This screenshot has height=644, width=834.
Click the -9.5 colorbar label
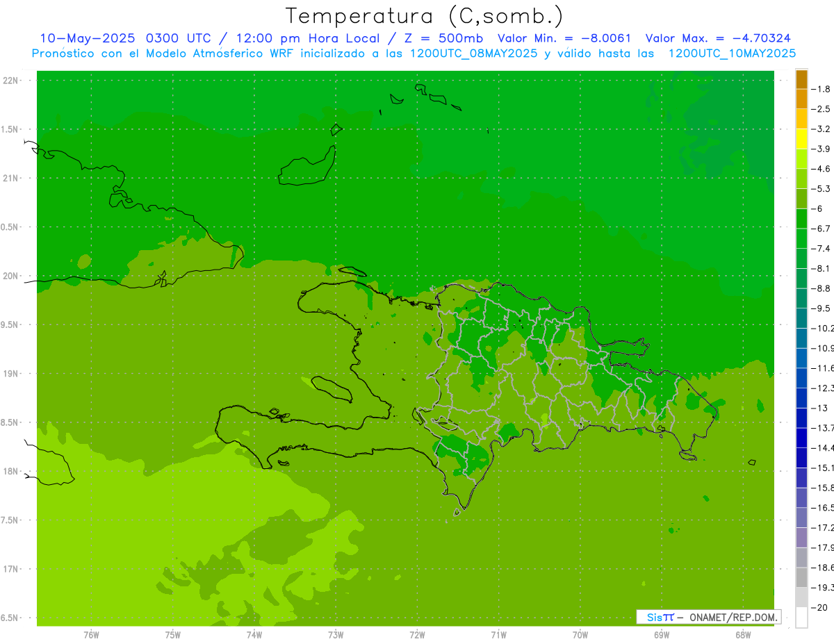[x=821, y=308]
